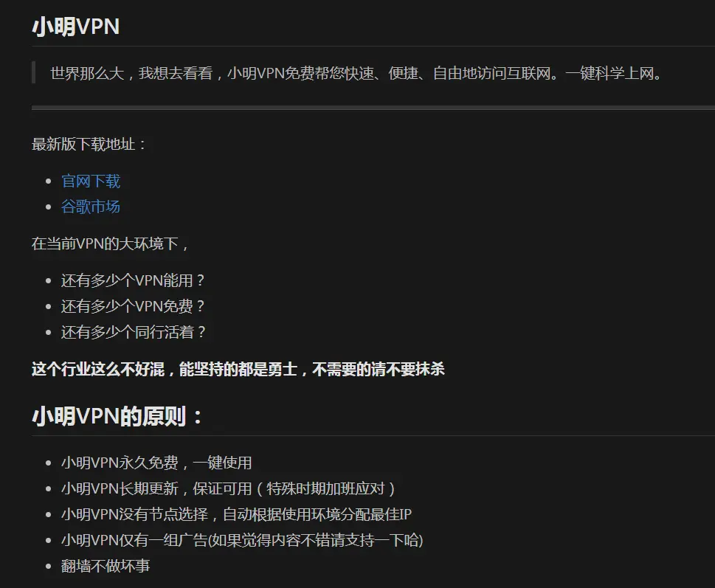Viewport: 715px width, 588px height.
Task: Click the bullet 小明VPN永久免费，一键使用
Action: tap(156, 463)
